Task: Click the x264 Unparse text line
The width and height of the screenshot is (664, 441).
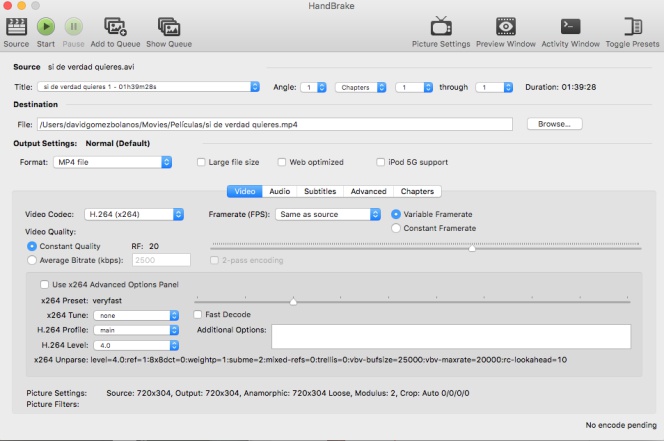Action: (300, 360)
